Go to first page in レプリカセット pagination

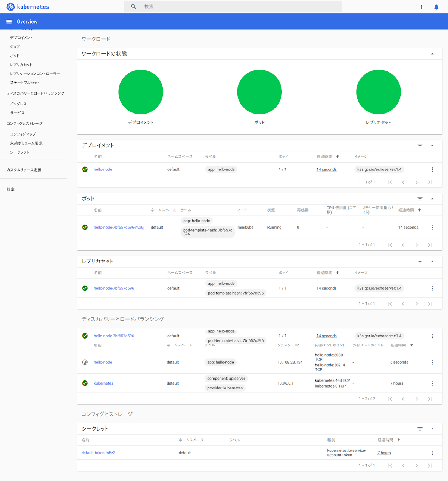[390, 304]
